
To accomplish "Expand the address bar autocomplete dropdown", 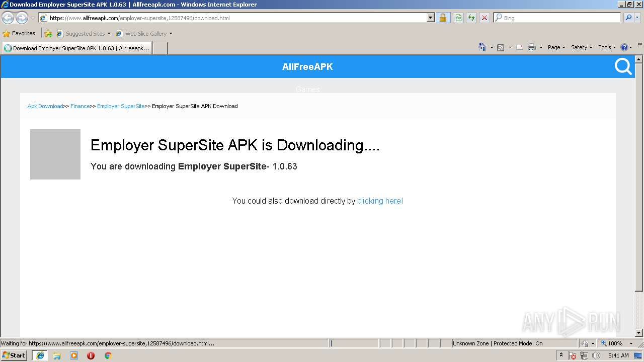I will pyautogui.click(x=430, y=18).
